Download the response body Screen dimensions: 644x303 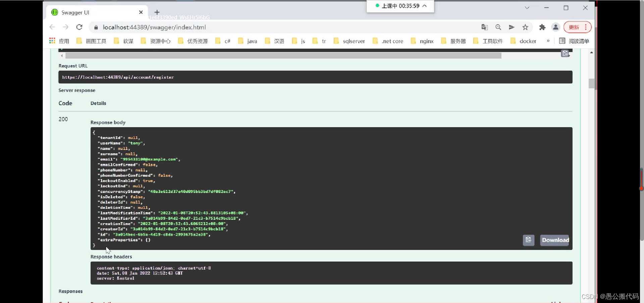point(555,240)
